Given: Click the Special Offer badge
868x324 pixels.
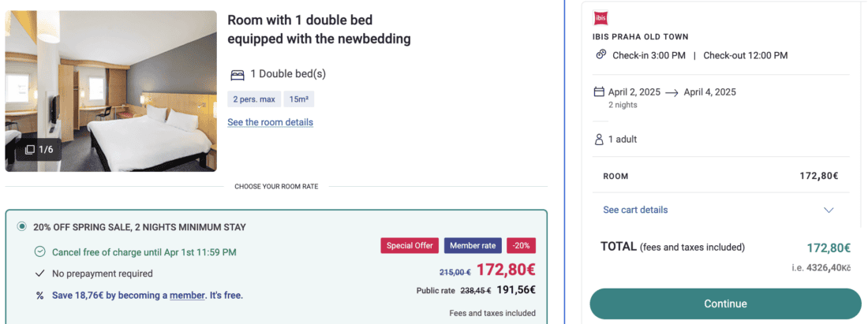Looking at the screenshot, I should 410,245.
